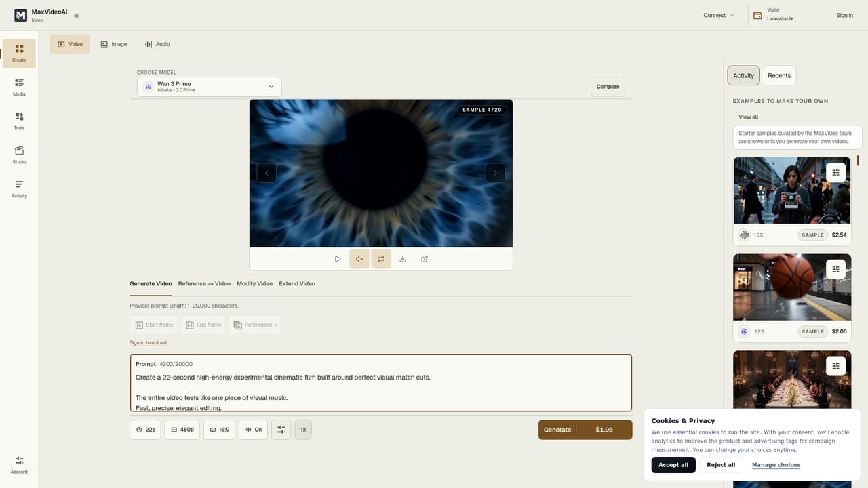Open Account settings in the sidebar
Screen dimensions: 868x488
(x=19, y=465)
